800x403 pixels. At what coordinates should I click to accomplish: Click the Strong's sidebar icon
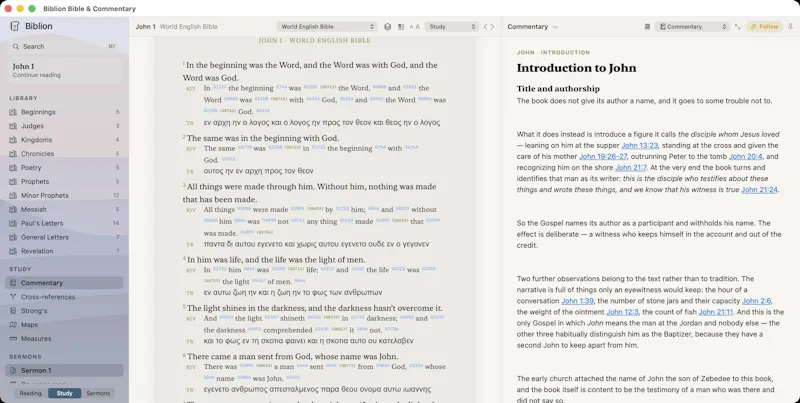tap(13, 311)
